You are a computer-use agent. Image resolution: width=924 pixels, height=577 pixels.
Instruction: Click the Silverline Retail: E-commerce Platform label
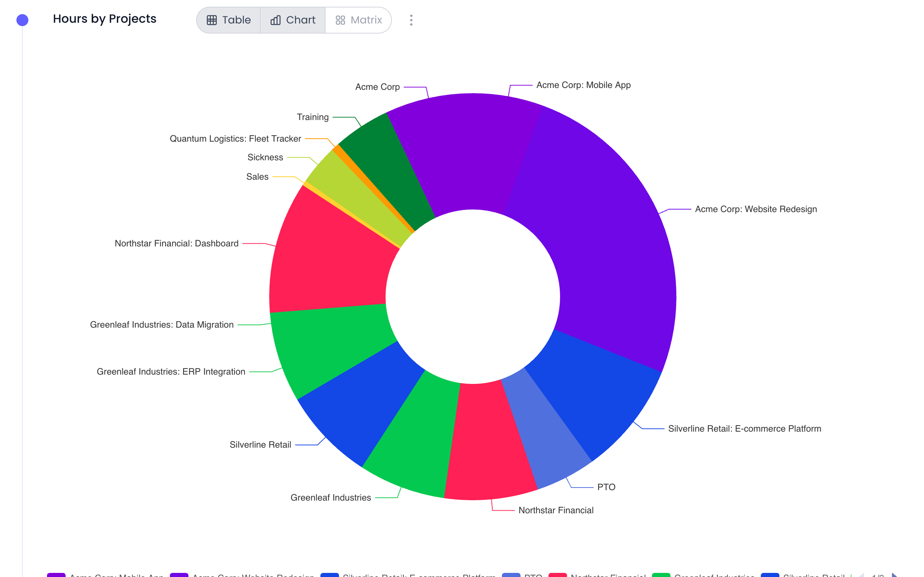click(744, 429)
